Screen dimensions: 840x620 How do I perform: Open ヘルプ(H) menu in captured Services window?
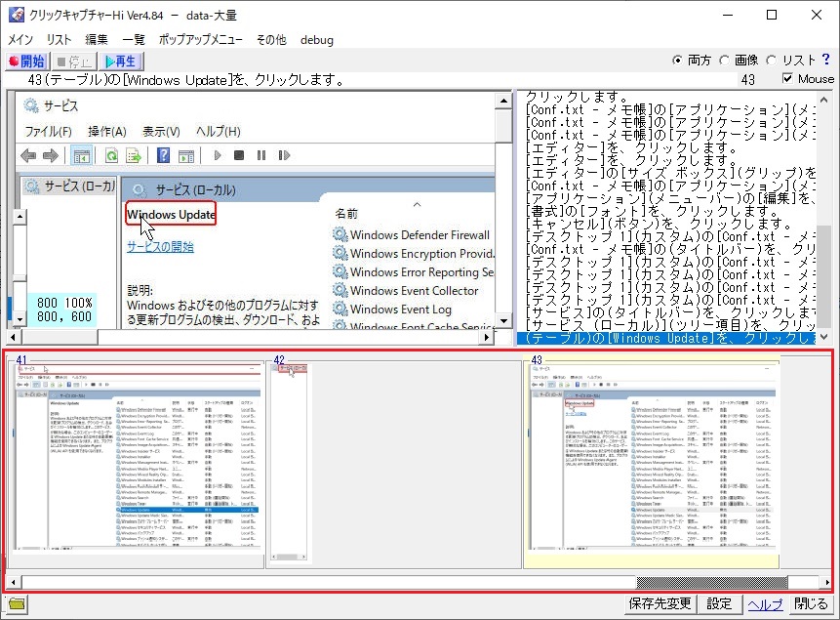click(218, 132)
